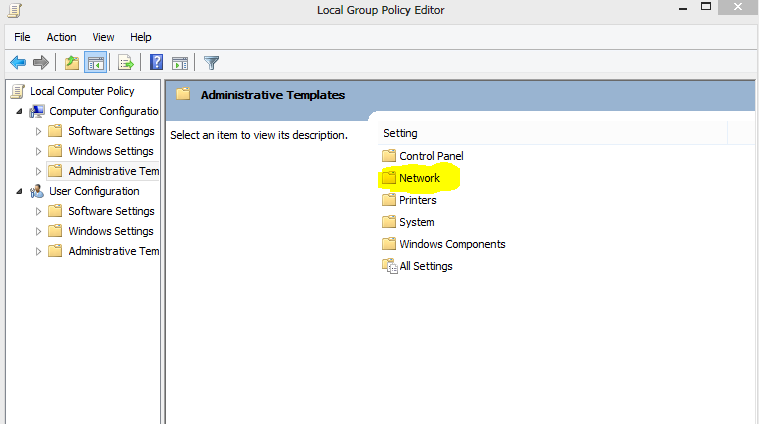Click the Back arrow toolbar icon
The width and height of the screenshot is (759, 424).
pos(18,62)
